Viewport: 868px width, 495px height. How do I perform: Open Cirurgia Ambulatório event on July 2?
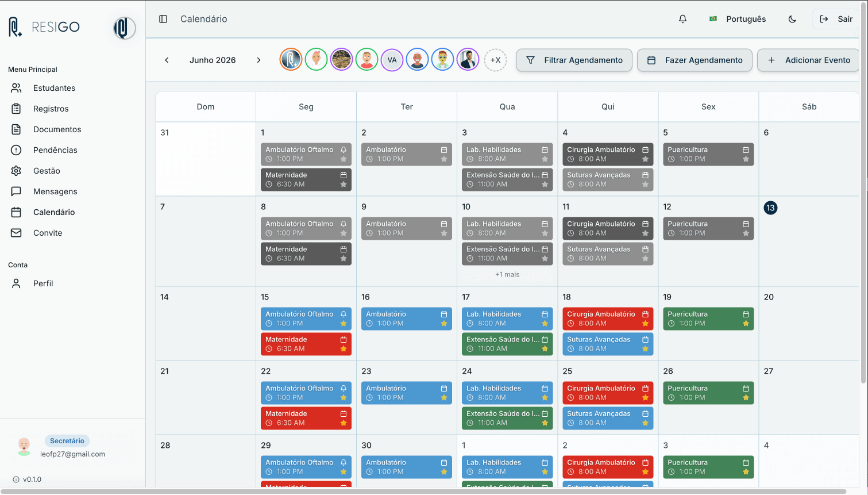pos(608,467)
